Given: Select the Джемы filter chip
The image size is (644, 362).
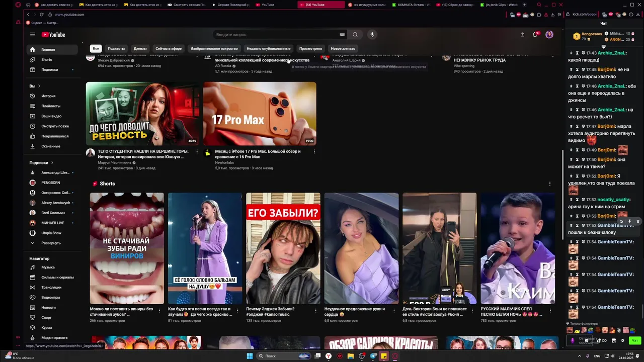Looking at the screenshot, I should coord(140,49).
